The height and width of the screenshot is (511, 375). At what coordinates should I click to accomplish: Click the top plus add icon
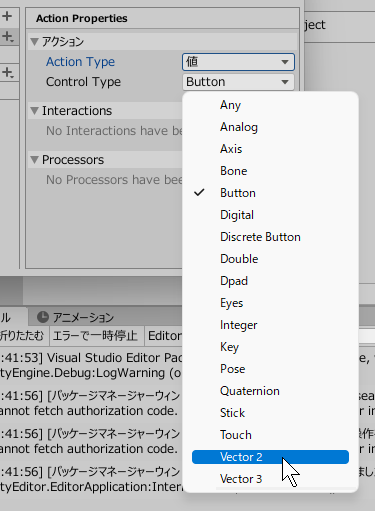pyautogui.click(x=7, y=16)
